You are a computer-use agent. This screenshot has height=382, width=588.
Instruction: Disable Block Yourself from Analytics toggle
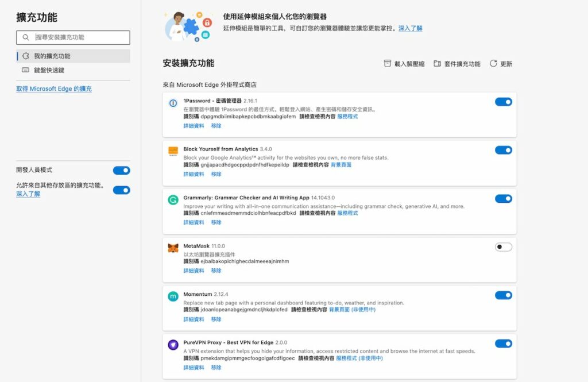503,150
